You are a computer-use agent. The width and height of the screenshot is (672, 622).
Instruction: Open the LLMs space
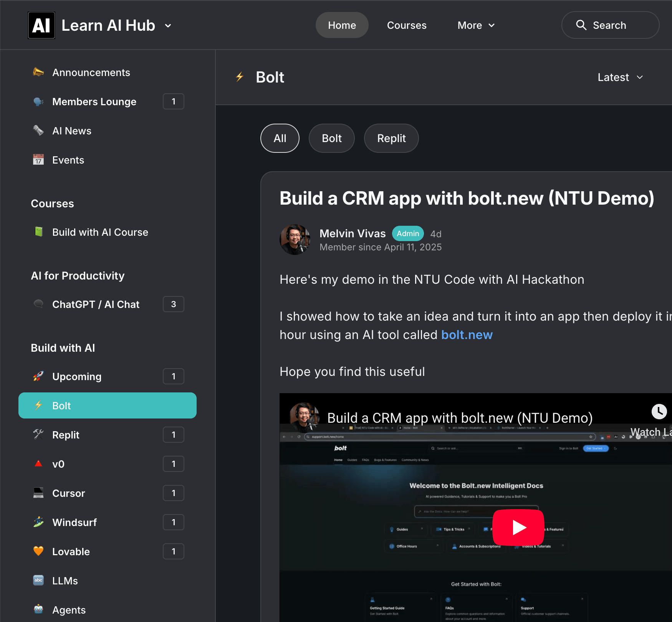click(108, 581)
